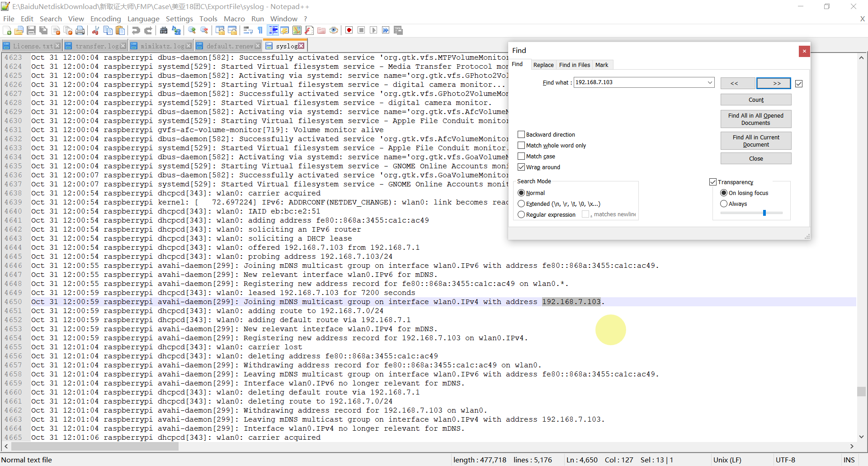The image size is (868, 466).
Task: Click the Open file toolbar icon
Action: coord(19,30)
